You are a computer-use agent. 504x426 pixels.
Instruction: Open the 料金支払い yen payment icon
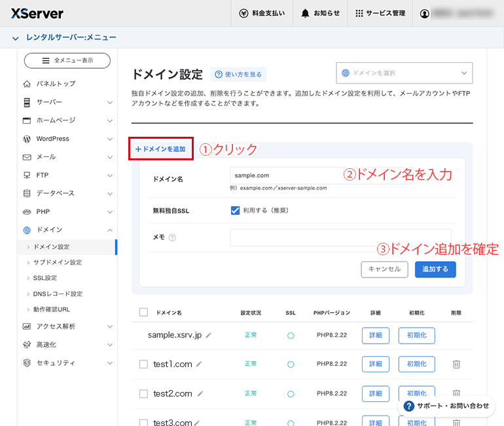243,13
